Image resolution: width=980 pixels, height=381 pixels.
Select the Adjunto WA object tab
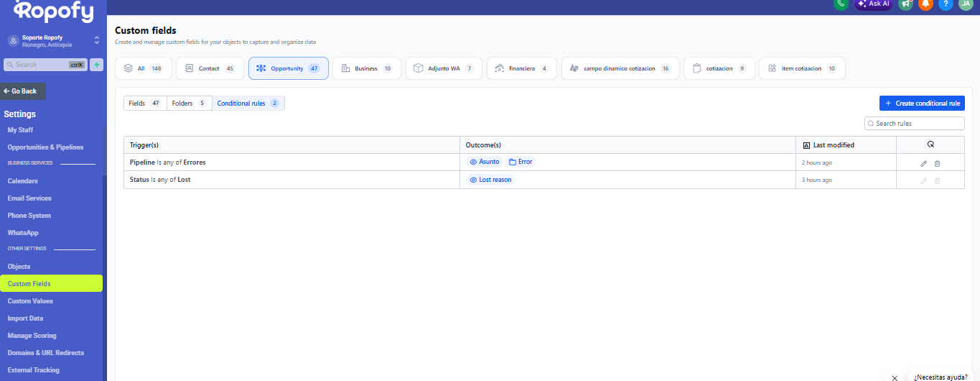coord(444,68)
